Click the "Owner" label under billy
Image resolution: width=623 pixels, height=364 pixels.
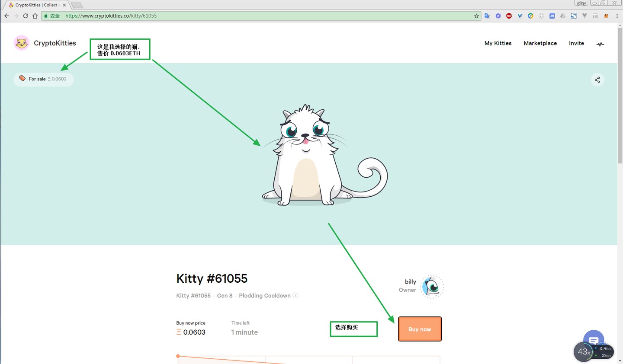408,290
